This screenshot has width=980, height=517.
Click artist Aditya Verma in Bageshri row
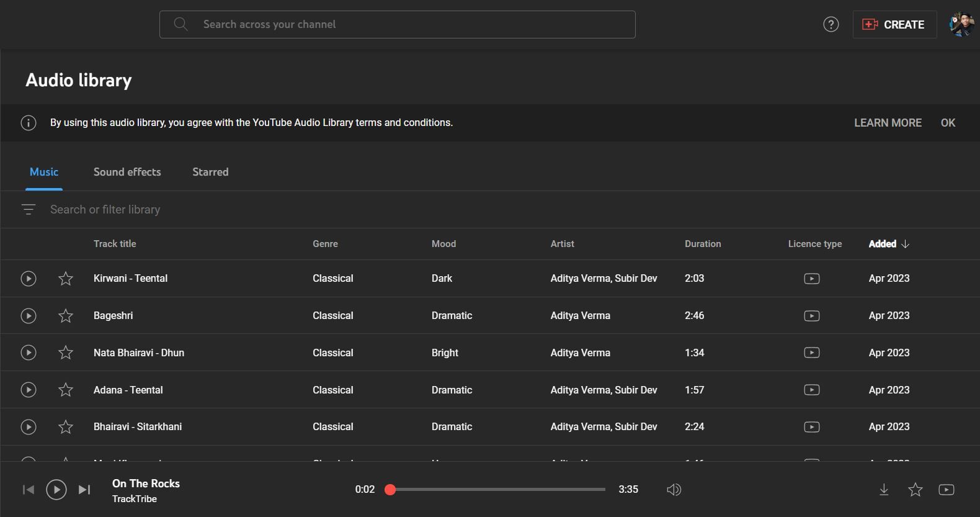click(x=581, y=316)
